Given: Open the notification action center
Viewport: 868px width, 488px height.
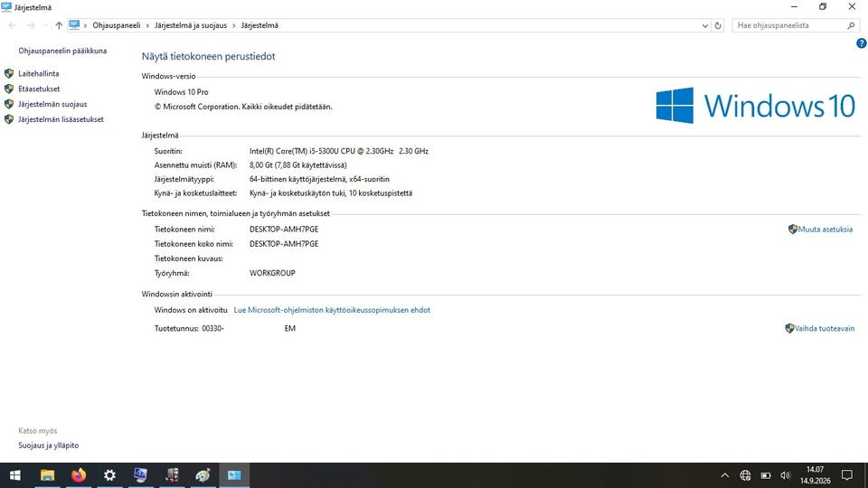Looking at the screenshot, I should tap(847, 475).
